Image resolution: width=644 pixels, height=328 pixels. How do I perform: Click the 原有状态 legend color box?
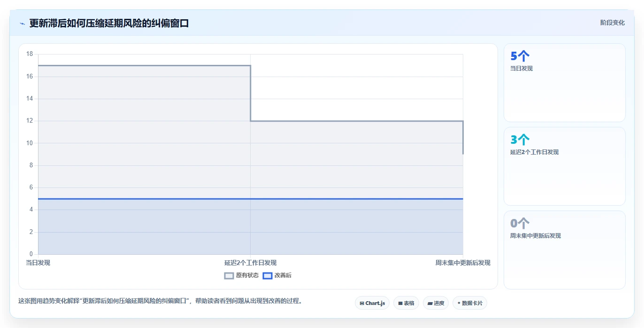(229, 276)
